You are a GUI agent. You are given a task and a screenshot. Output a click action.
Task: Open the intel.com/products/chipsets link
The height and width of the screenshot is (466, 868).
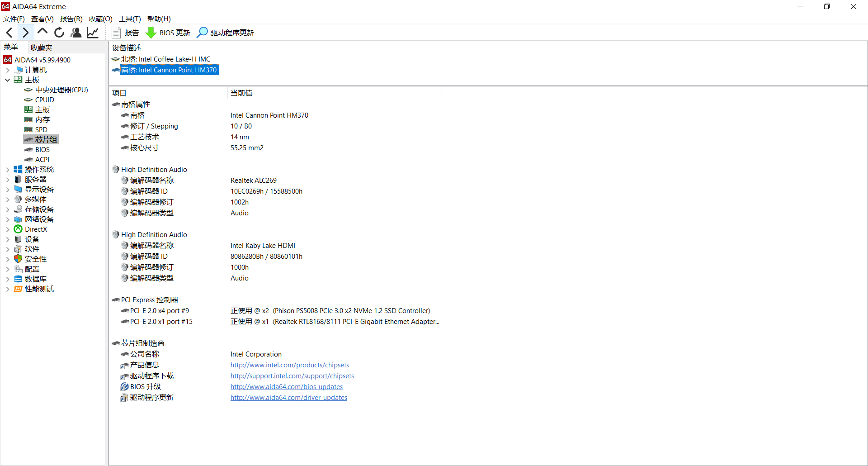pyautogui.click(x=290, y=365)
